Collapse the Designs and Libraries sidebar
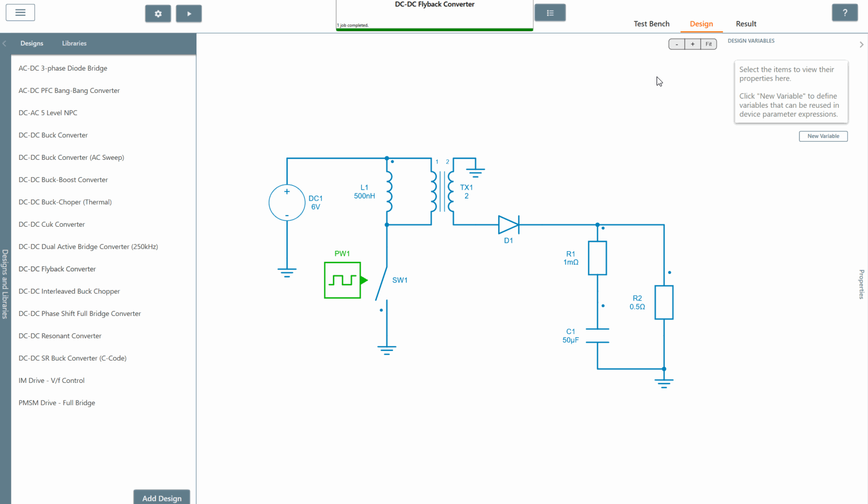Screen dimensions: 868x504 tap(5, 44)
